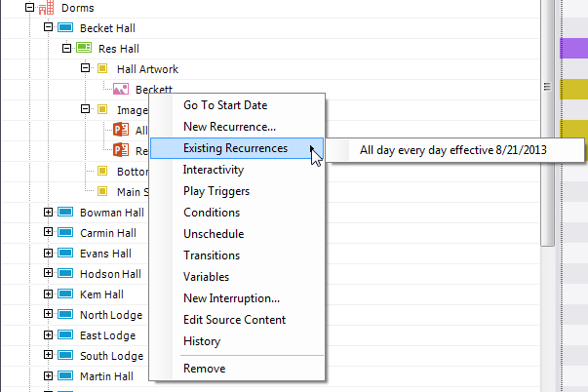Select the Interactivity menu entry
The height and width of the screenshot is (392, 588).
click(237, 170)
